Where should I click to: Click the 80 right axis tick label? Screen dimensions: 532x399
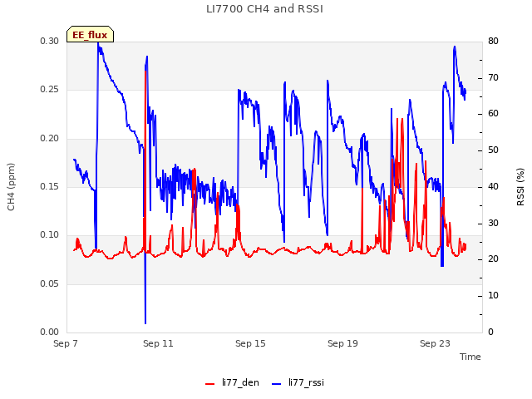[493, 41]
